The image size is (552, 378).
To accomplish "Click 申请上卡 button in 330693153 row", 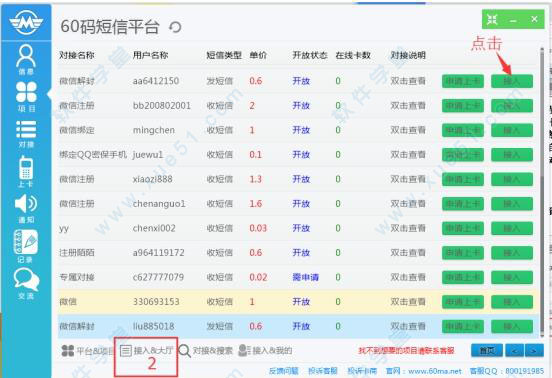I will tap(463, 302).
